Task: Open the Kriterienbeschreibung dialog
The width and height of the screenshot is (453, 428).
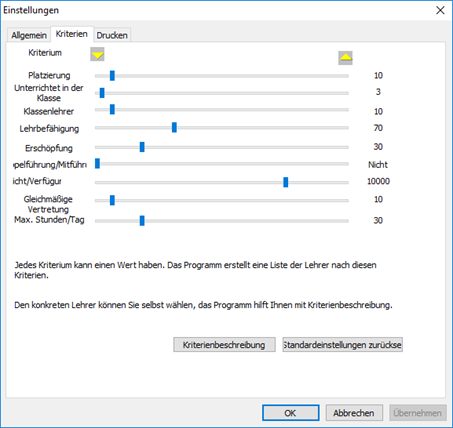Action: [224, 345]
